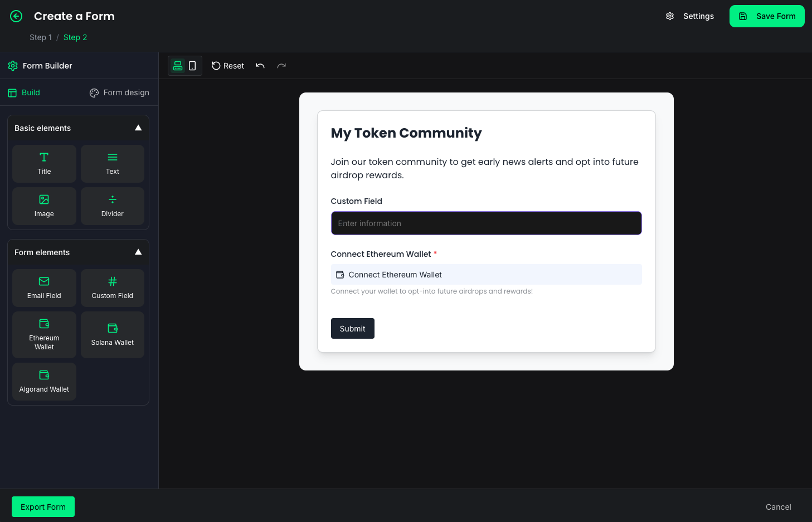Add a Title element
Screen dimensions: 812x522
click(x=44, y=164)
